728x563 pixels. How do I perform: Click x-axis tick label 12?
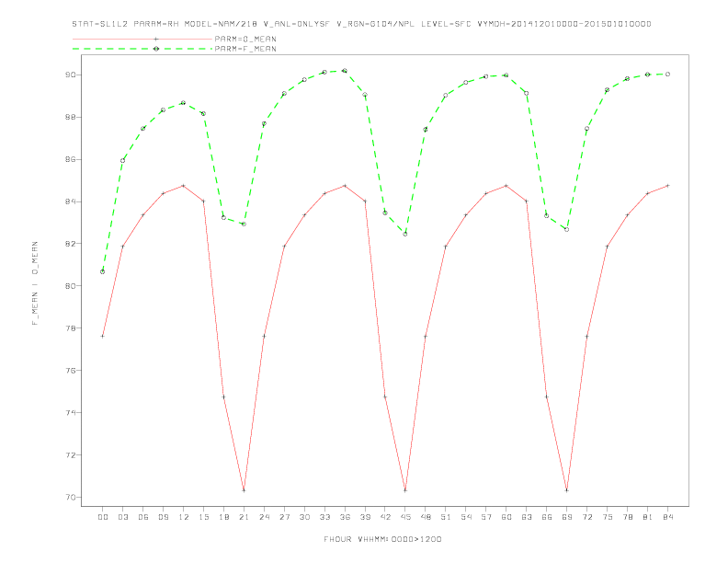pyautogui.click(x=184, y=517)
